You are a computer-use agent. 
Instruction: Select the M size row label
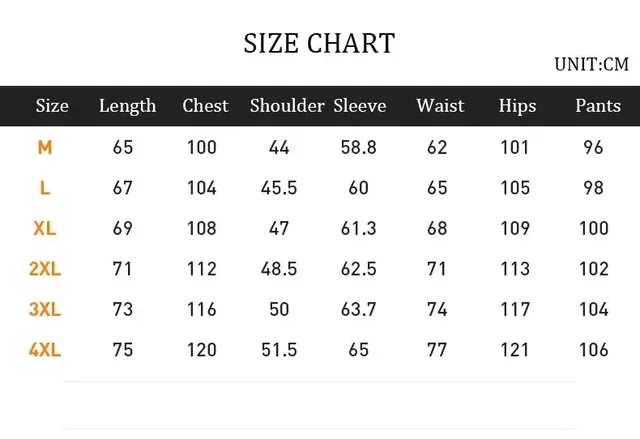pos(45,147)
